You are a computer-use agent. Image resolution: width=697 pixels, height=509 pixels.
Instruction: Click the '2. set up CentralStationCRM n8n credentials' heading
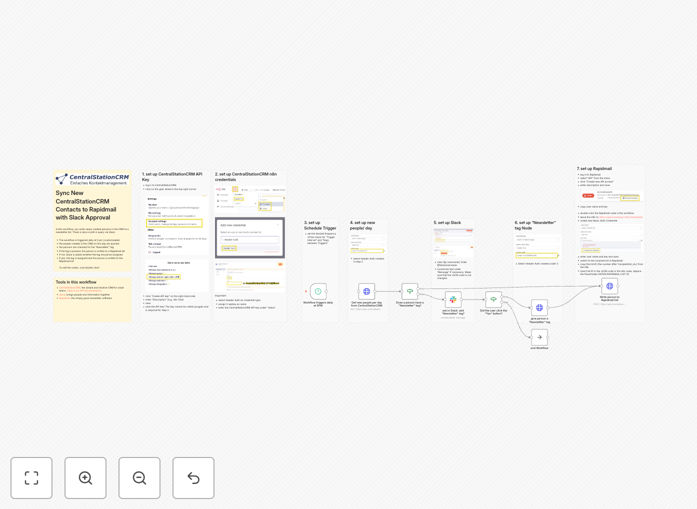click(x=246, y=176)
